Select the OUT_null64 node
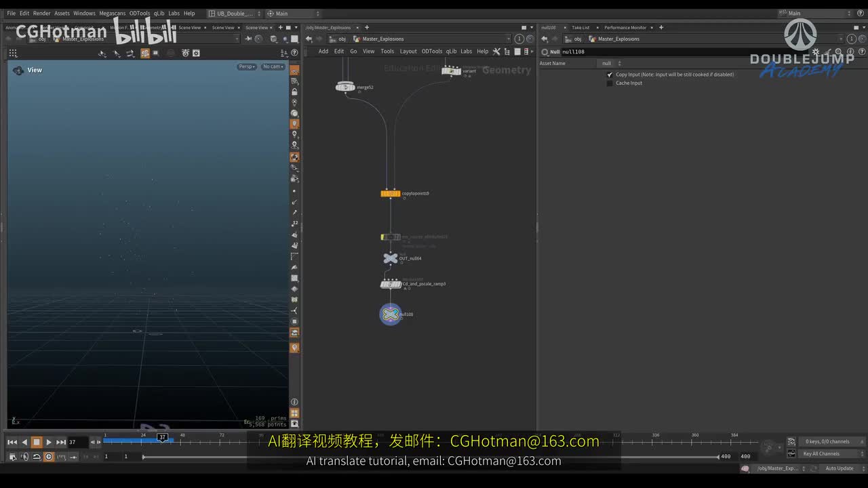The height and width of the screenshot is (488, 868). tap(390, 258)
